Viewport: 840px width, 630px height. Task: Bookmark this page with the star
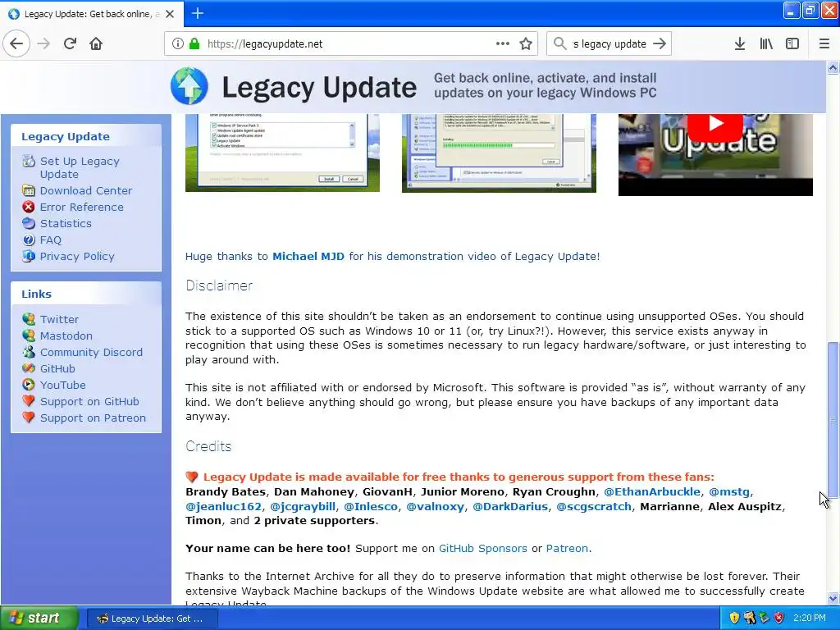coord(526,43)
